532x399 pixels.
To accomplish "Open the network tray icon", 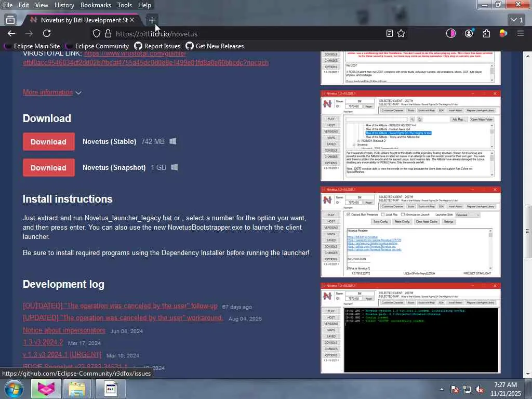I will [467, 390].
